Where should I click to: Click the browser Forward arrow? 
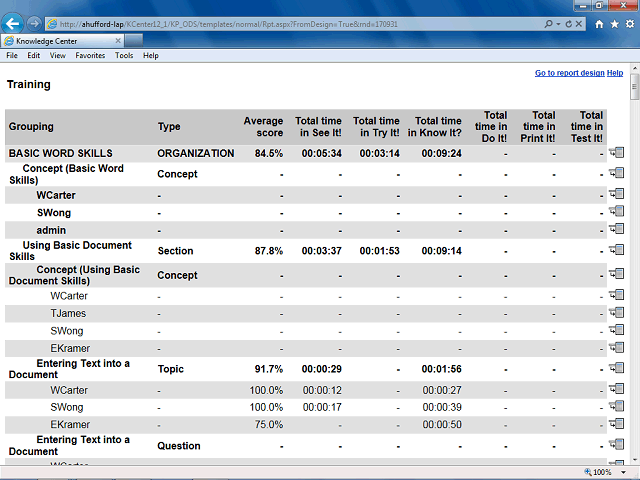(34, 24)
